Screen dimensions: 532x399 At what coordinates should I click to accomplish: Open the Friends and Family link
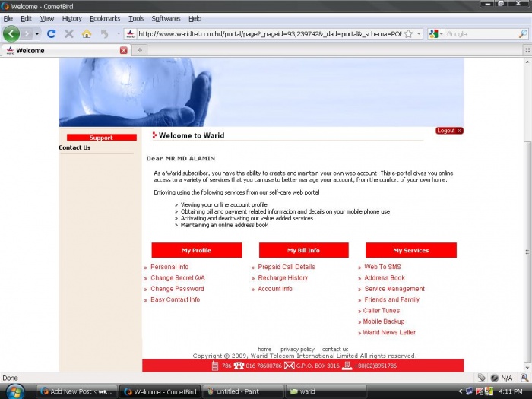392,299
